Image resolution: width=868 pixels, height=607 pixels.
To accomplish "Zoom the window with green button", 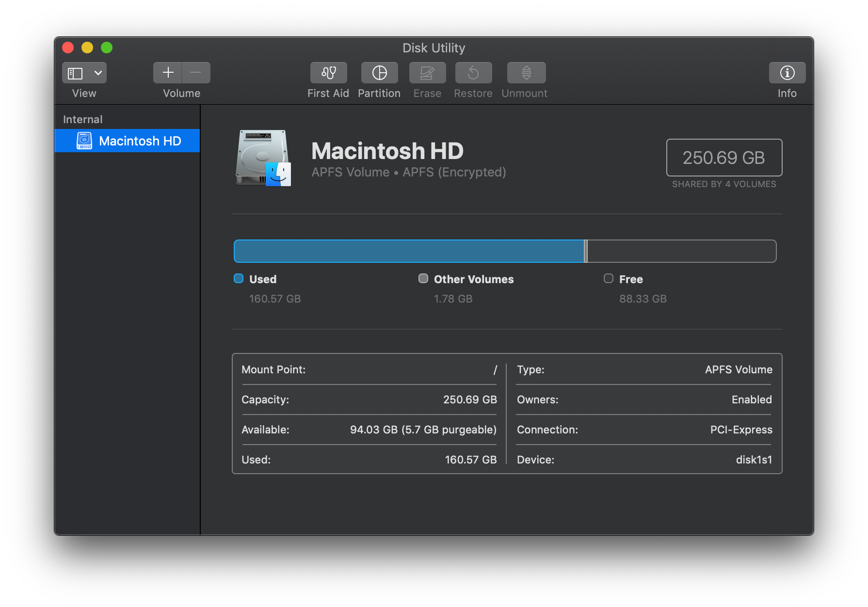I will (x=107, y=48).
